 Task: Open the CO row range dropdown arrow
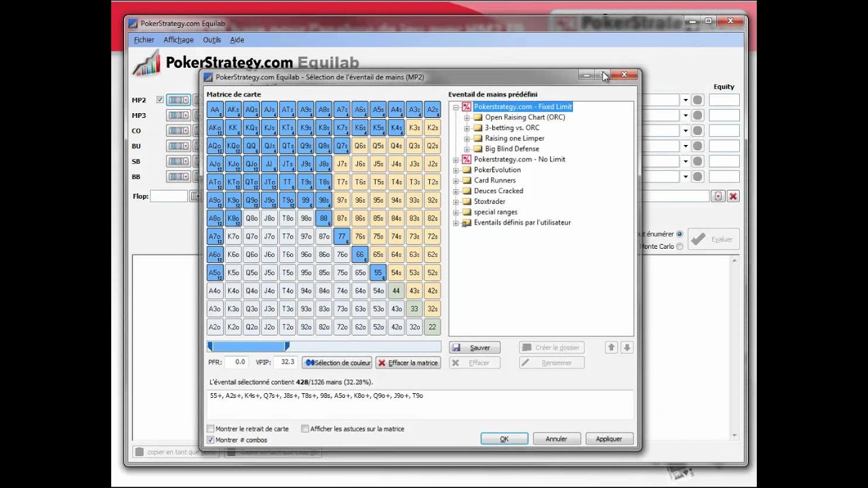pos(685,131)
